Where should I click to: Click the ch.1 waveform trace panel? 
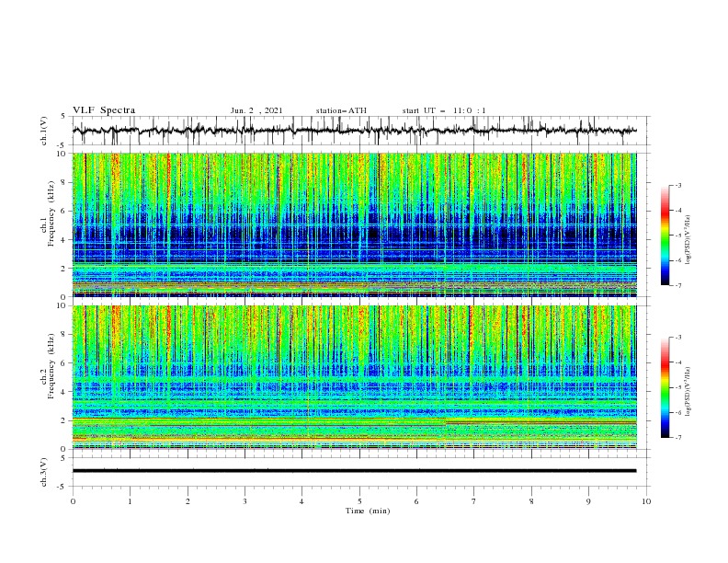tap(361, 131)
